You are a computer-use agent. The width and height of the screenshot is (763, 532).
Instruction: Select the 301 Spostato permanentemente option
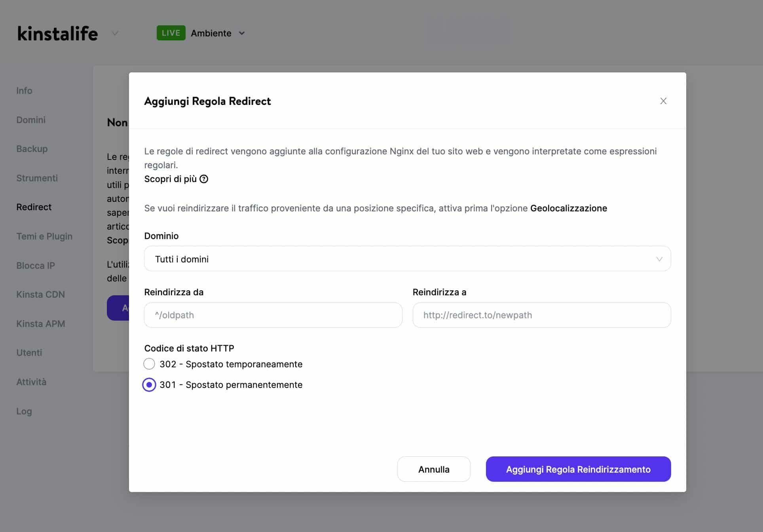(x=149, y=384)
